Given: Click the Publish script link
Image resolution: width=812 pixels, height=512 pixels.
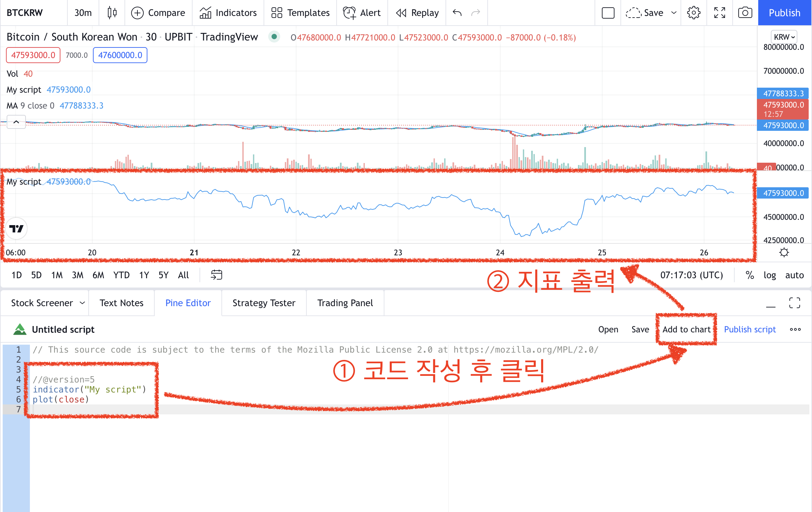Looking at the screenshot, I should [750, 329].
